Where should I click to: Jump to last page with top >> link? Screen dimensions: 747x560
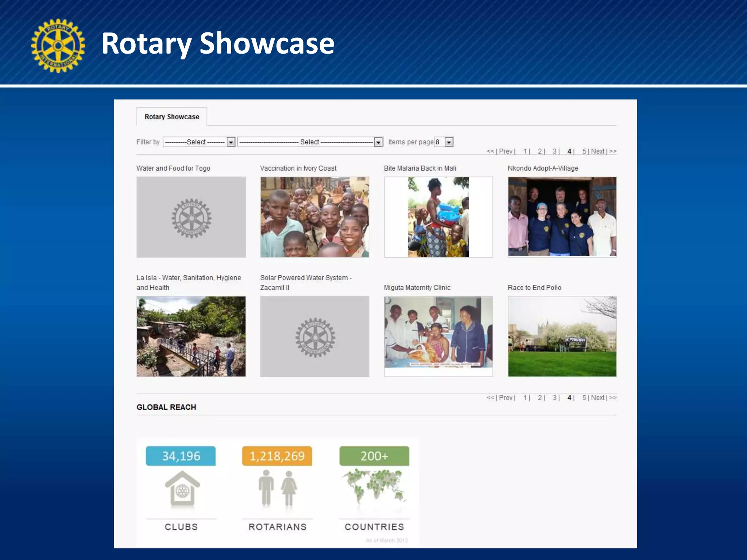pyautogui.click(x=613, y=151)
